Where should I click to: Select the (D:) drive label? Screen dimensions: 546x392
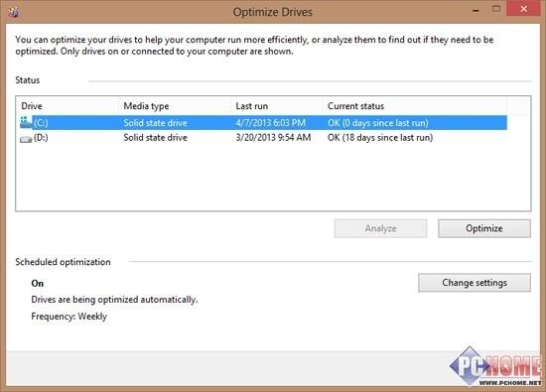41,138
